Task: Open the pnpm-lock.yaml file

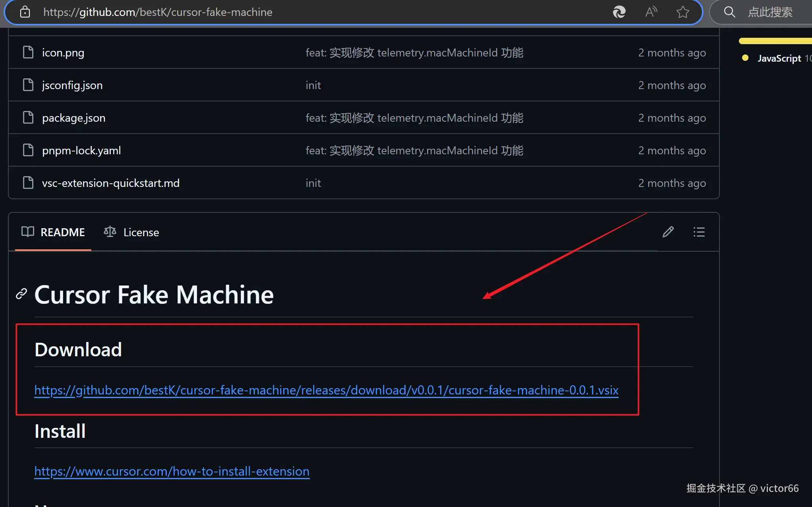Action: [x=81, y=151]
